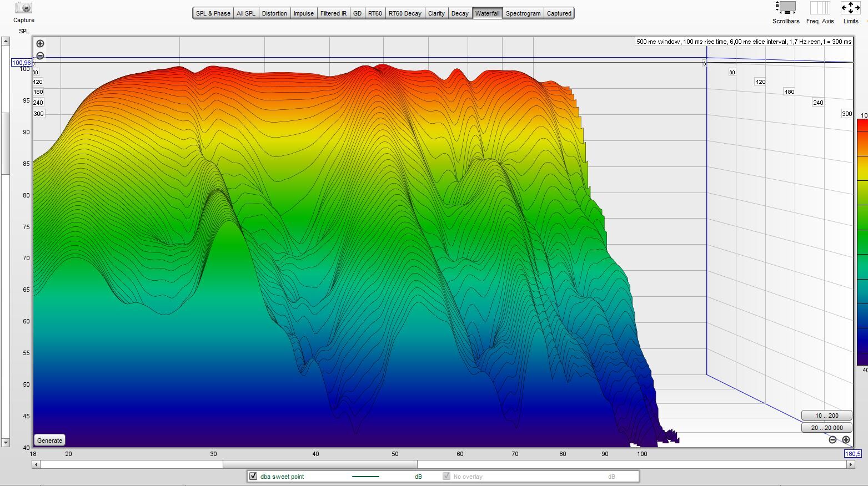This screenshot has width=868, height=486.
Task: Set frequency range 20 .. 20 000
Action: pos(827,428)
